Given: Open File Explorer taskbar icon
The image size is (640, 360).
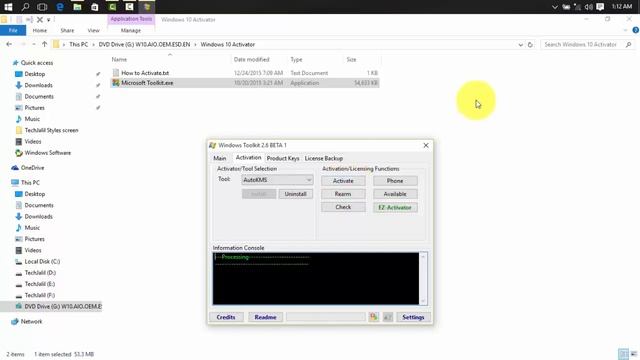Looking at the screenshot, I should 77,7.
